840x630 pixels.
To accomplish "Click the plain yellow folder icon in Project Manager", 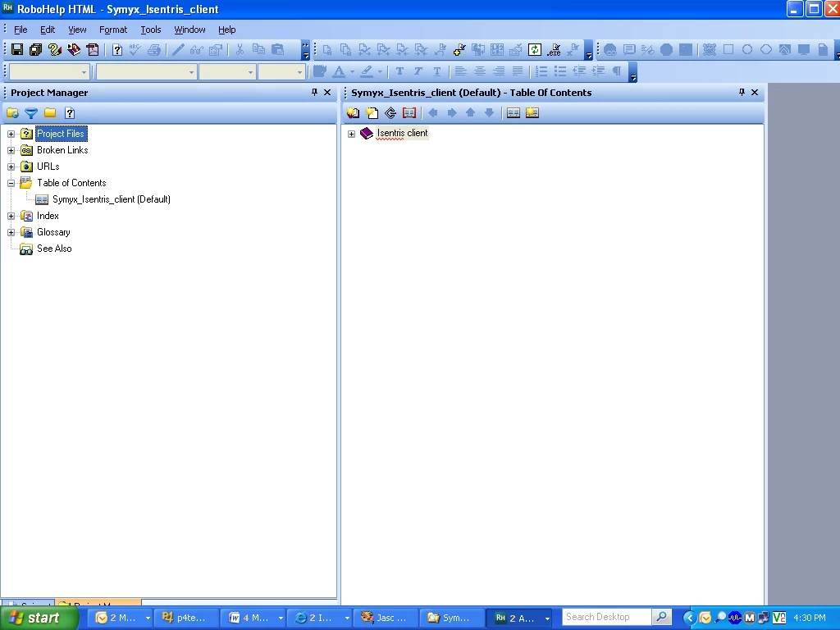I will (x=50, y=112).
